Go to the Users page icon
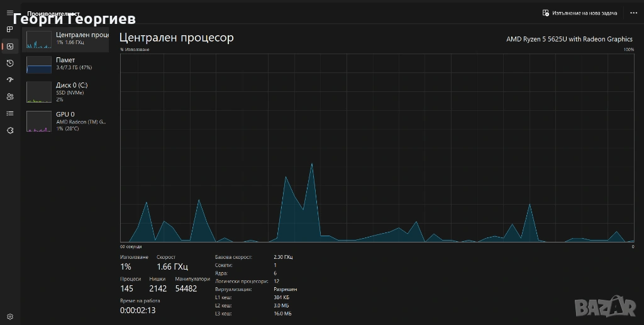 9,96
